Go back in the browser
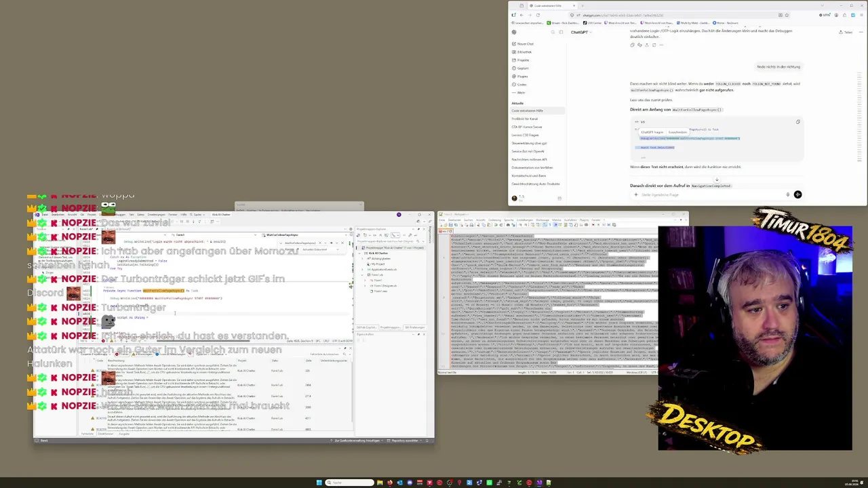 tap(521, 15)
